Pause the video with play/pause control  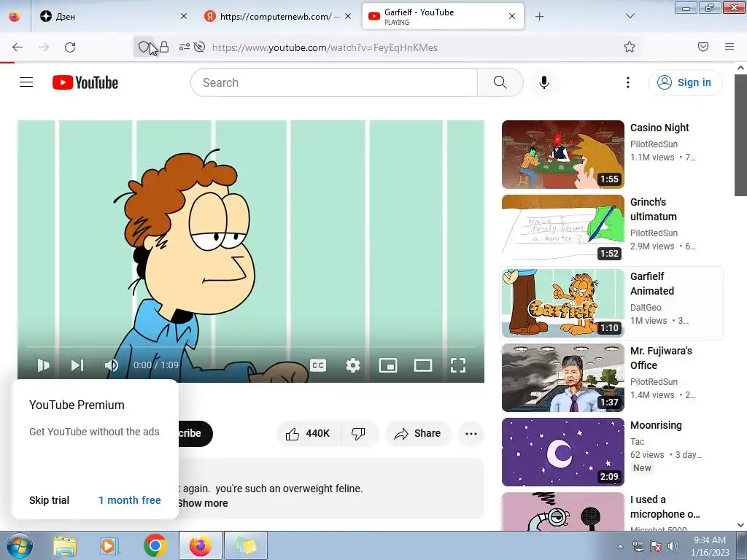(x=43, y=365)
